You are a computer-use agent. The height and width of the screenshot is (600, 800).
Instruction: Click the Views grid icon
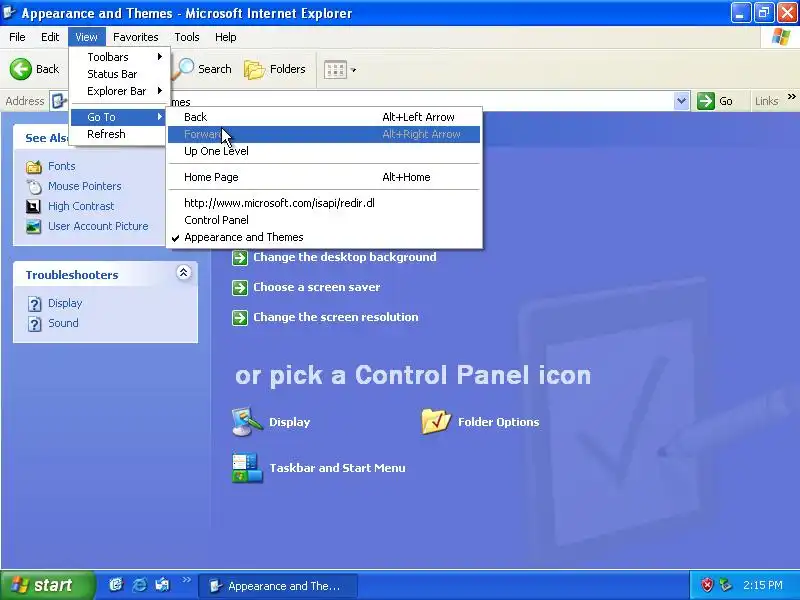pyautogui.click(x=335, y=70)
